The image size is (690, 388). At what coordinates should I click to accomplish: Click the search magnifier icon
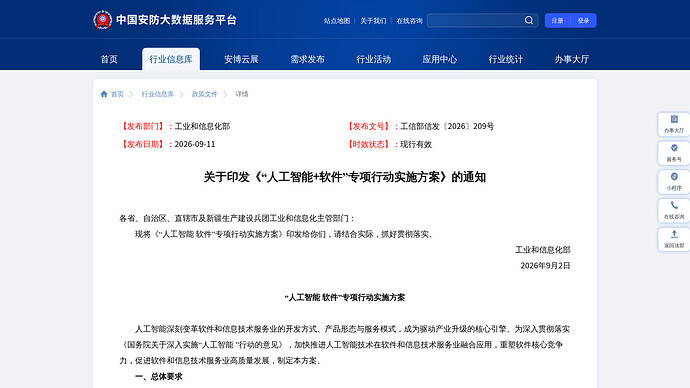pyautogui.click(x=529, y=20)
